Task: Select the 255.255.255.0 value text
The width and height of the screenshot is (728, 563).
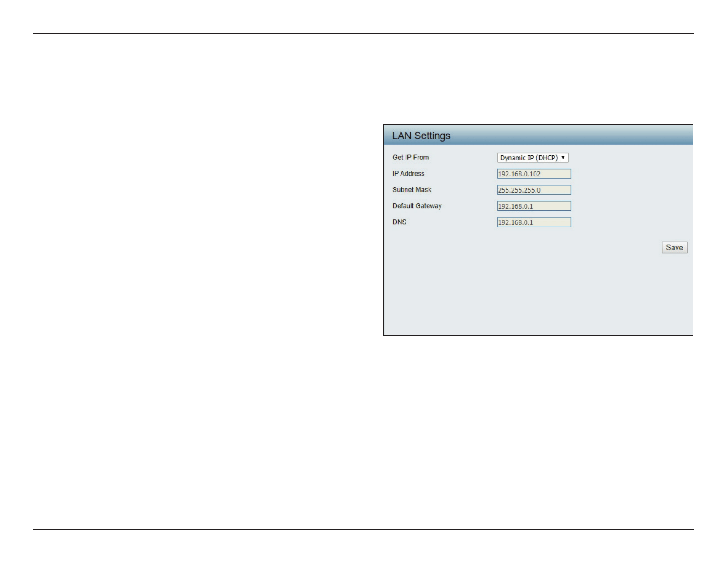Action: pos(519,190)
